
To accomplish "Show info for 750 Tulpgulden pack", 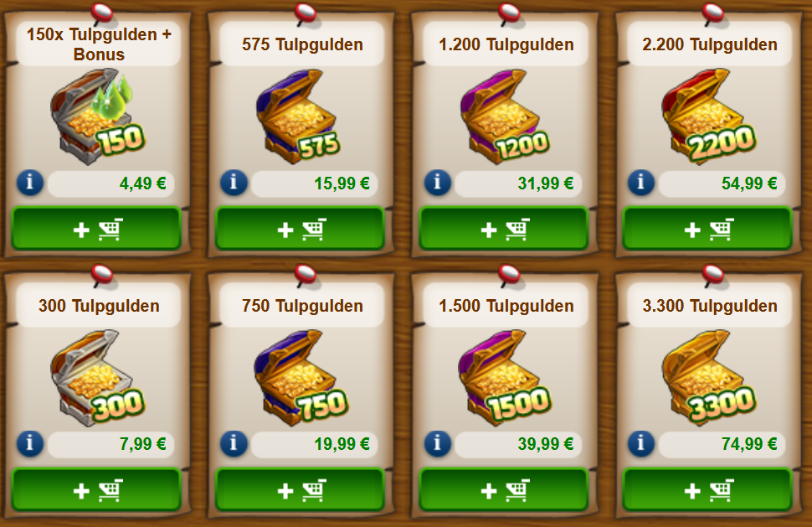I will (x=234, y=443).
